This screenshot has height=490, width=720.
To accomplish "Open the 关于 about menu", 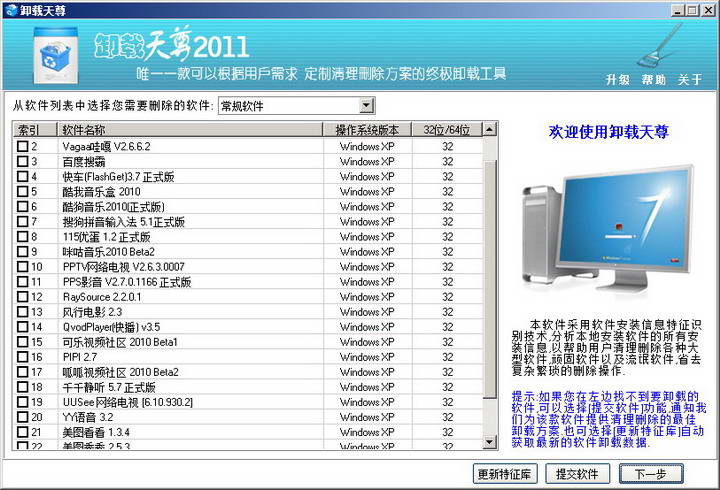I will 689,79.
